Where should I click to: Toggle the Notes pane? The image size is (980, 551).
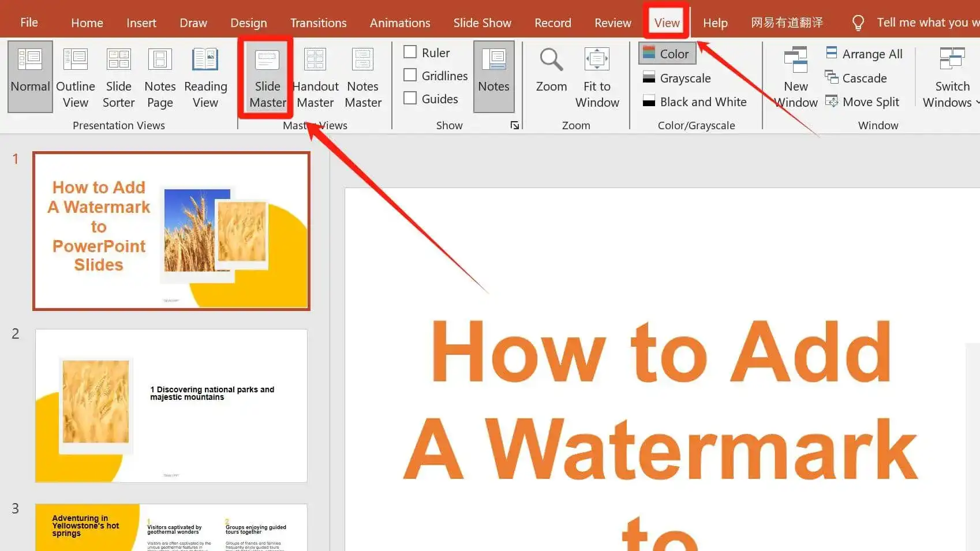point(493,77)
